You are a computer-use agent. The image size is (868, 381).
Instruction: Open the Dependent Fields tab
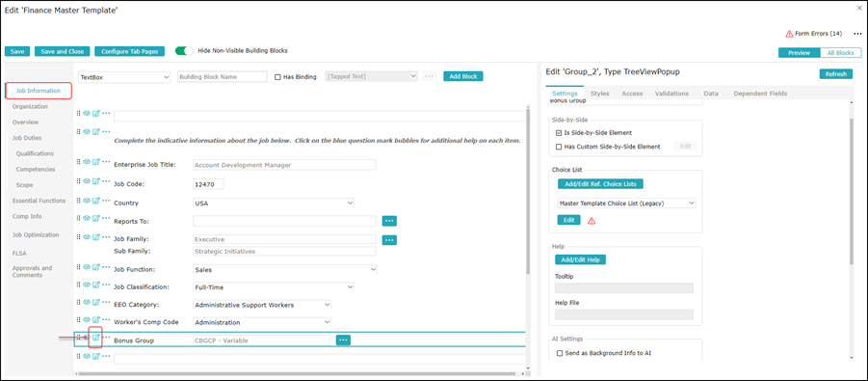coord(760,94)
